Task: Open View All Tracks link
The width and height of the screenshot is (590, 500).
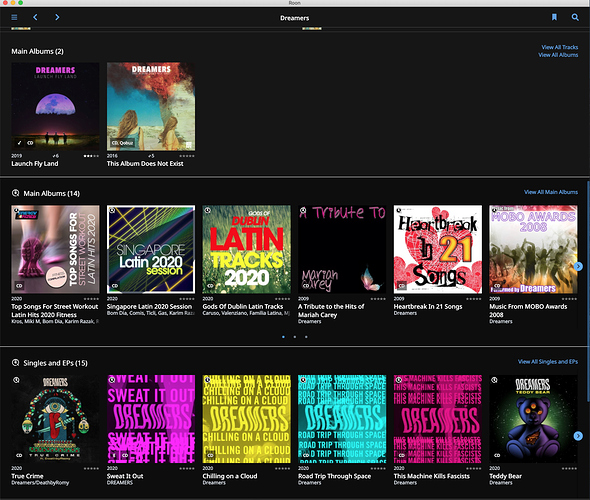Action: (560, 47)
